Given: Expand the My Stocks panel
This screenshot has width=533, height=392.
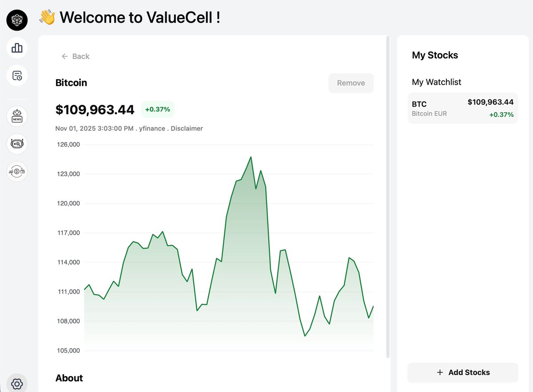Looking at the screenshot, I should pos(435,55).
